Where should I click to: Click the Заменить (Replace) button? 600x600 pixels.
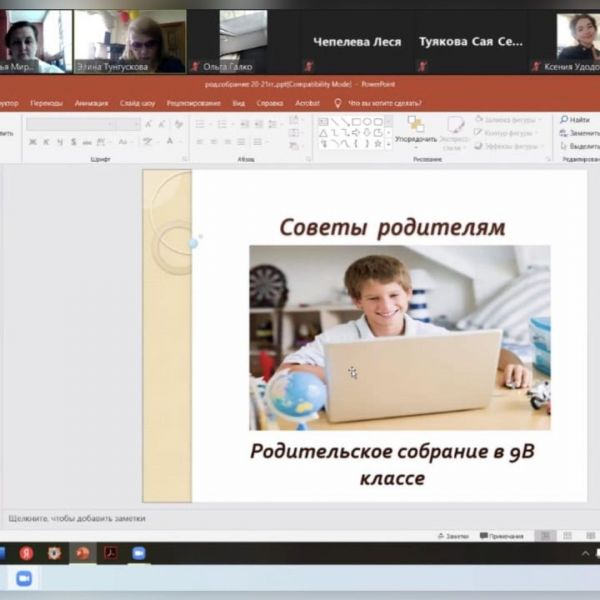tap(582, 133)
